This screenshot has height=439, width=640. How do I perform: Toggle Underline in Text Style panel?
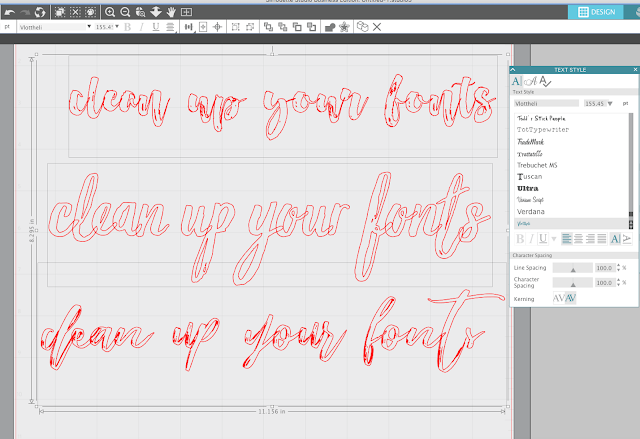[542, 239]
